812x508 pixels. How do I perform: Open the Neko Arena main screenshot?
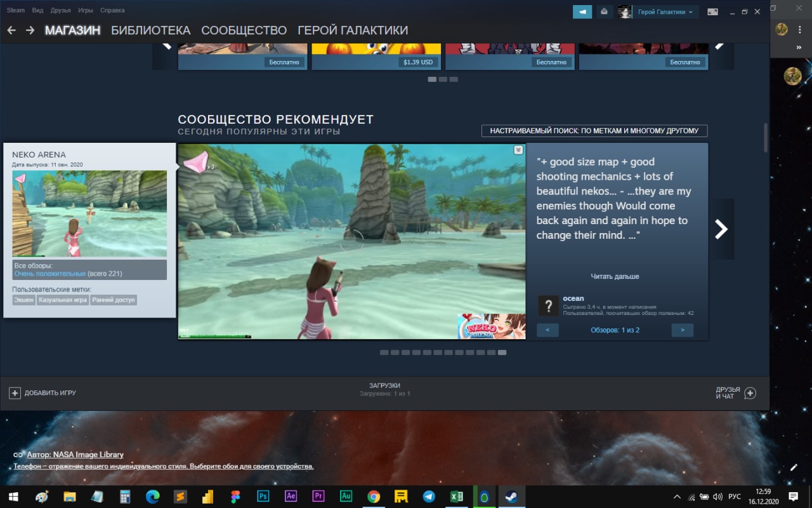pyautogui.click(x=351, y=241)
